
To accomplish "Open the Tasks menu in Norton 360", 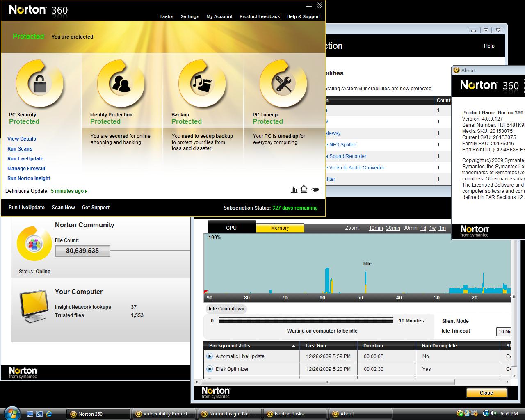I will point(166,16).
